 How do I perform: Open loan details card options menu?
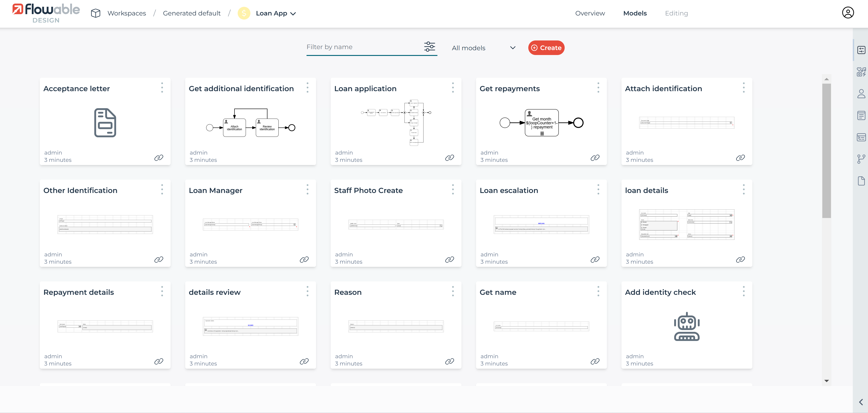point(744,190)
